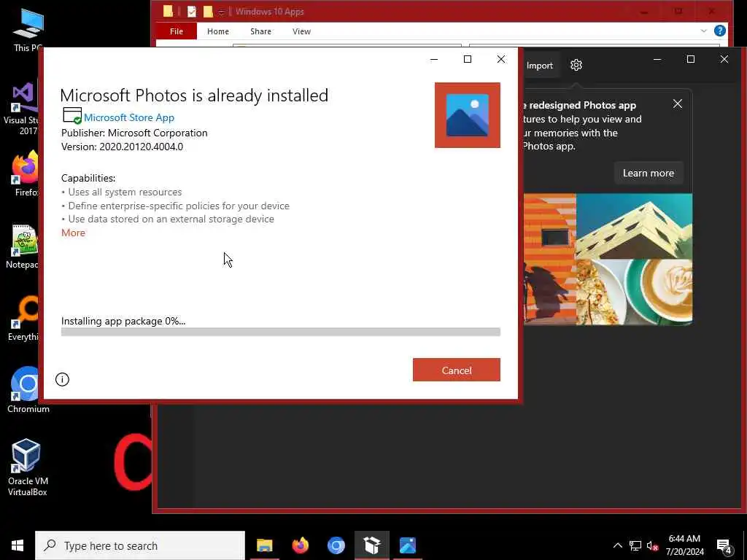Switch to Share tab in File Explorer
This screenshot has width=747, height=560.
click(x=260, y=31)
